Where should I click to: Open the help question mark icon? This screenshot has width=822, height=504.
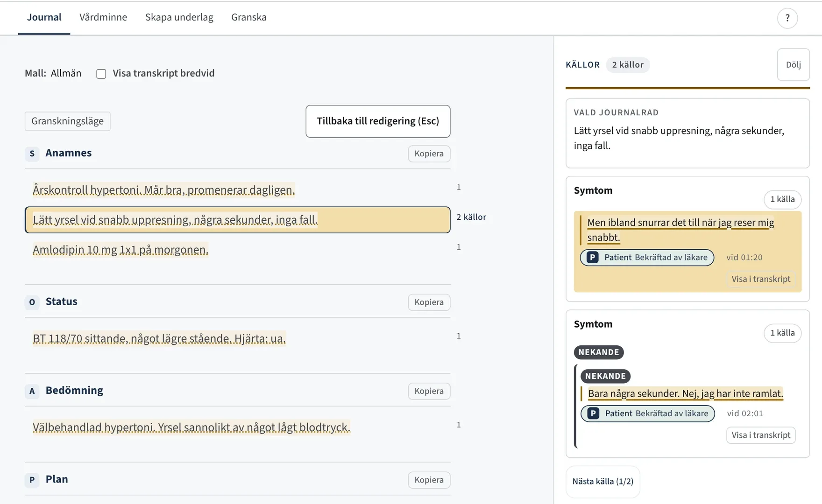787,18
